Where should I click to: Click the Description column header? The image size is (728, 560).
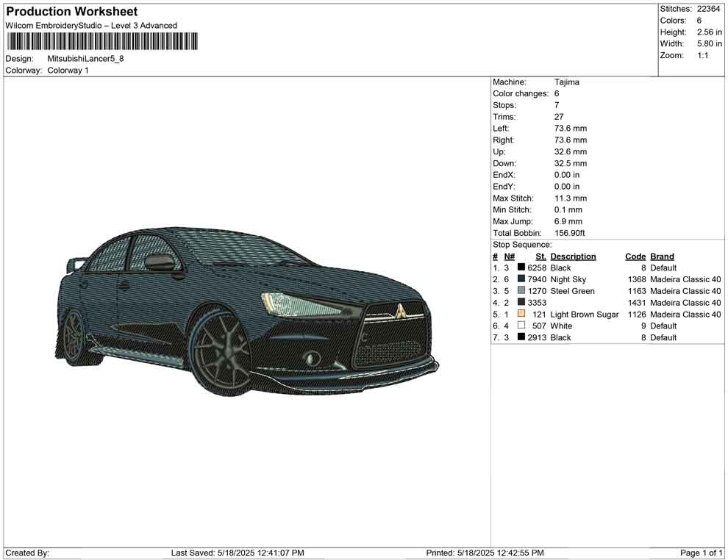click(x=573, y=256)
